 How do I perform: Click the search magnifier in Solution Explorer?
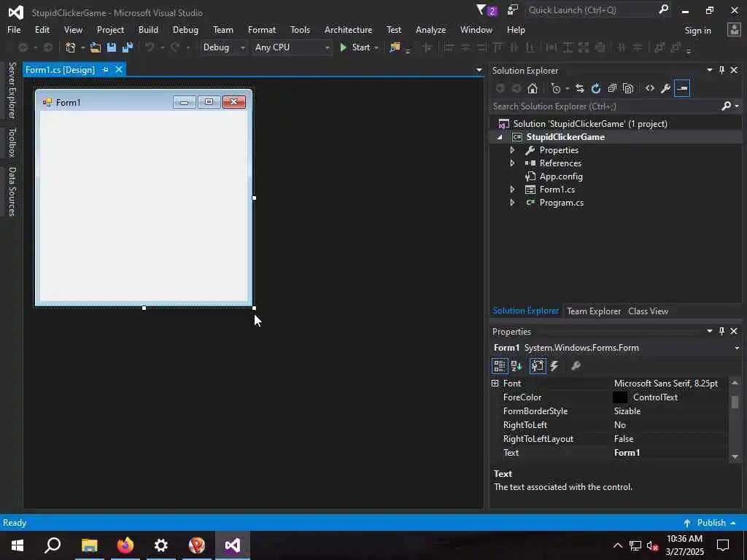pos(726,106)
